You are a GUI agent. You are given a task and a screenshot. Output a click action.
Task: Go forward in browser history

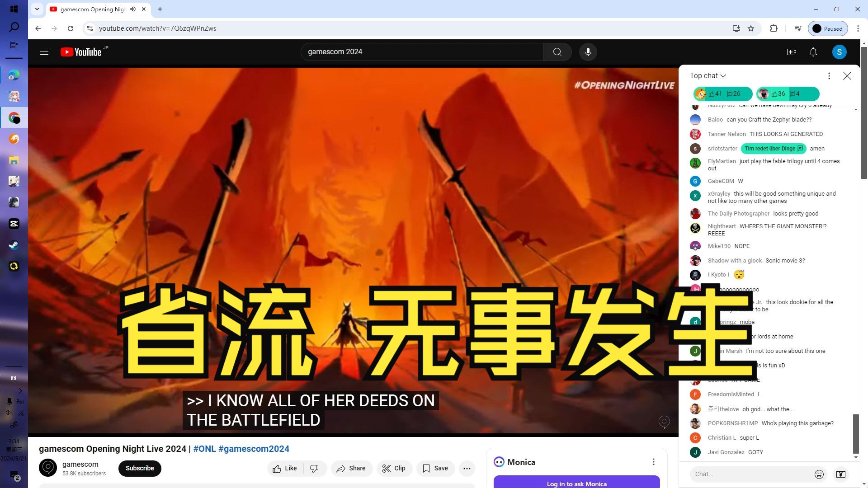click(x=54, y=28)
